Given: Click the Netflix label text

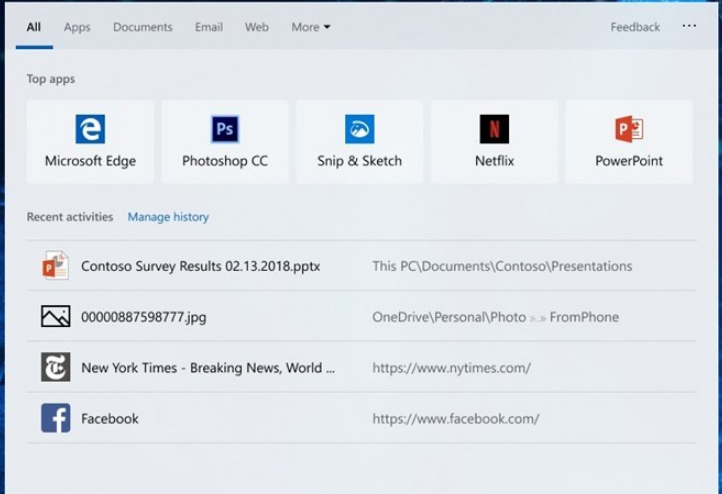Looking at the screenshot, I should coord(494,161).
